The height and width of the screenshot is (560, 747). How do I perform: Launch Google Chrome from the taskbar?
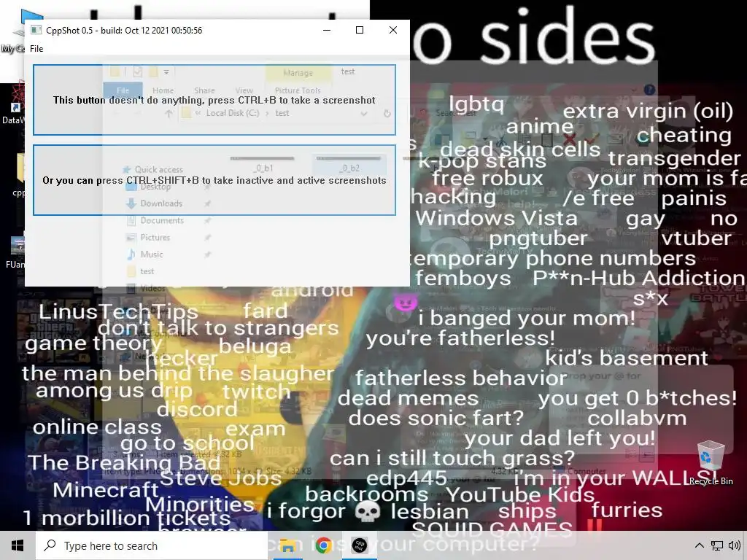(323, 545)
